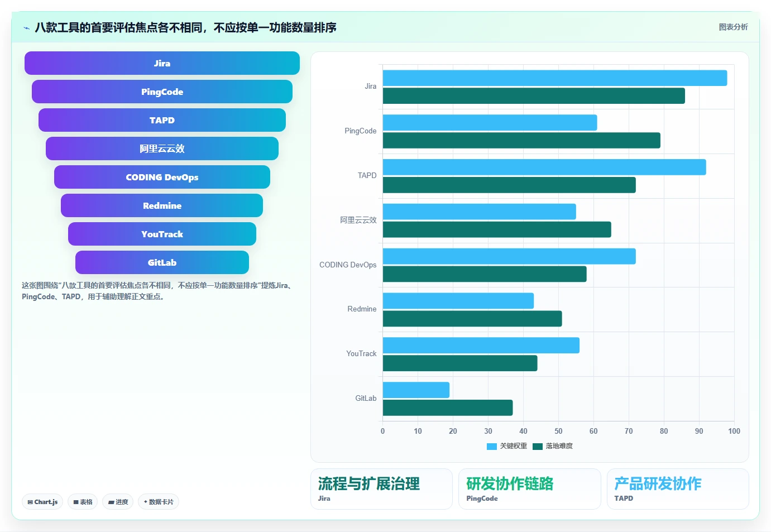Image resolution: width=771 pixels, height=532 pixels.
Task: Click the 阿里云云效 y-axis label
Action: [358, 221]
